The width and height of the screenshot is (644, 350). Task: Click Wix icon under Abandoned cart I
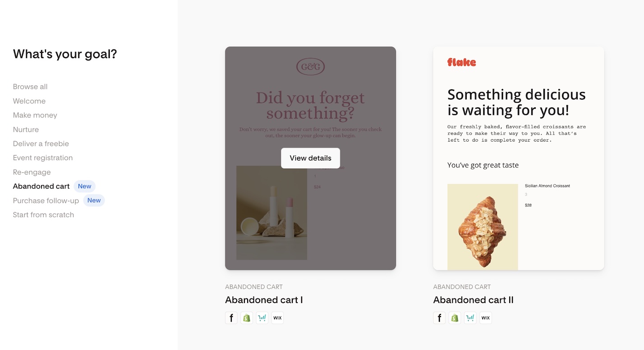(x=277, y=318)
